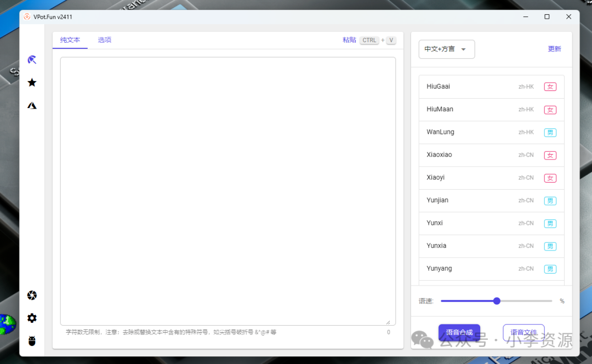Click the female tag on Xiaoyi row
Image resolution: width=592 pixels, height=364 pixels.
550,178
